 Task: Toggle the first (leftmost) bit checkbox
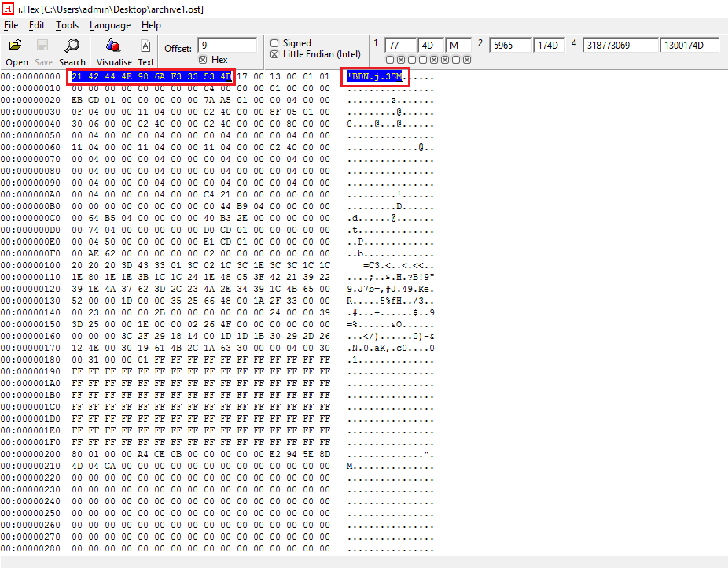click(390, 60)
